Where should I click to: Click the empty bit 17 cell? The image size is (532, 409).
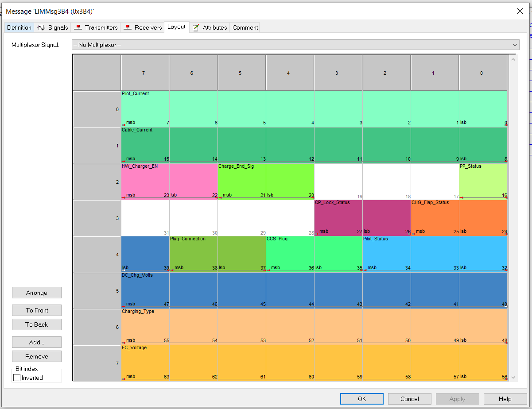click(x=435, y=181)
